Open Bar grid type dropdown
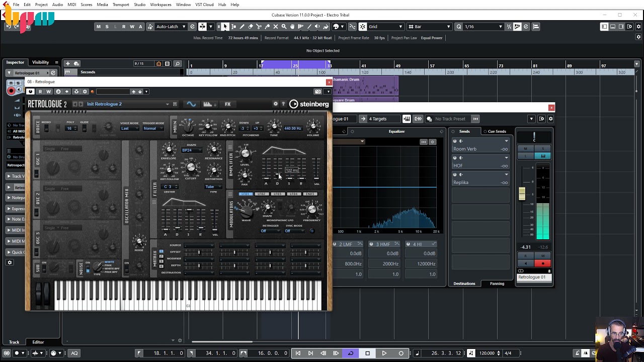The width and height of the screenshot is (644, 362). (x=430, y=27)
